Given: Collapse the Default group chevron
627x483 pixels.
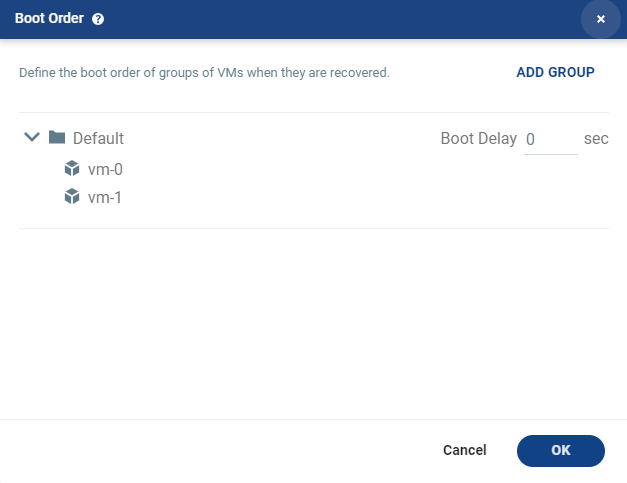Looking at the screenshot, I should [x=32, y=137].
